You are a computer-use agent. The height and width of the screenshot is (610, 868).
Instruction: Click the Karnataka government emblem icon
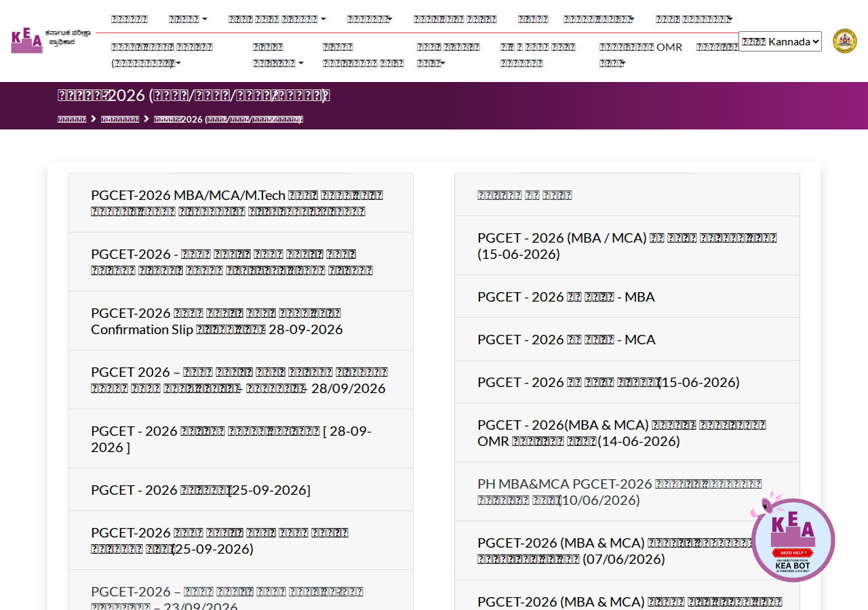pos(844,41)
